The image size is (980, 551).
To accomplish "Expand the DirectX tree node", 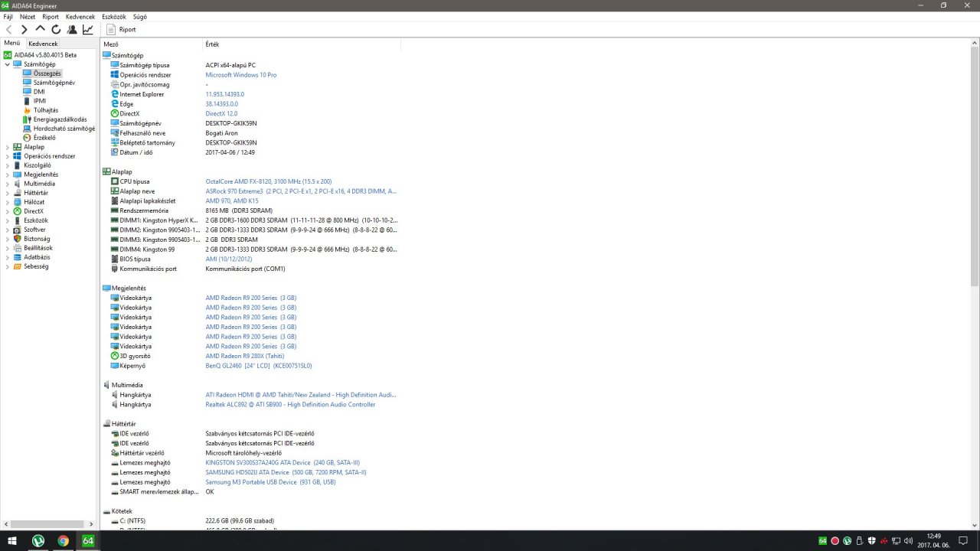I will [8, 211].
